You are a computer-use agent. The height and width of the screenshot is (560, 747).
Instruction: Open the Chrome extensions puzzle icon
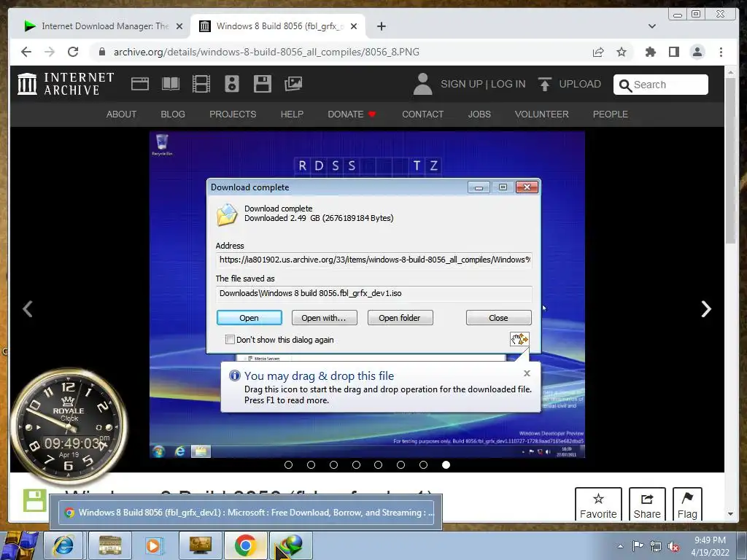click(x=650, y=52)
